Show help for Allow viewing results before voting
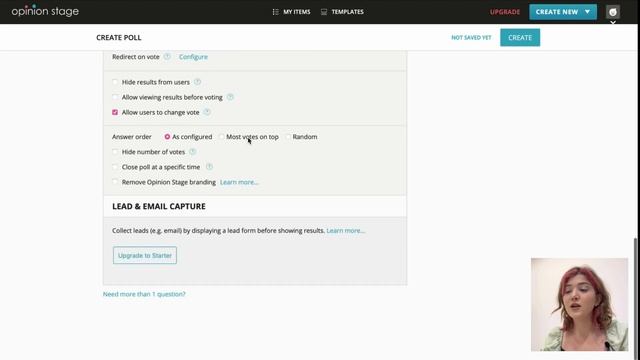The height and width of the screenshot is (360, 640). point(230,97)
